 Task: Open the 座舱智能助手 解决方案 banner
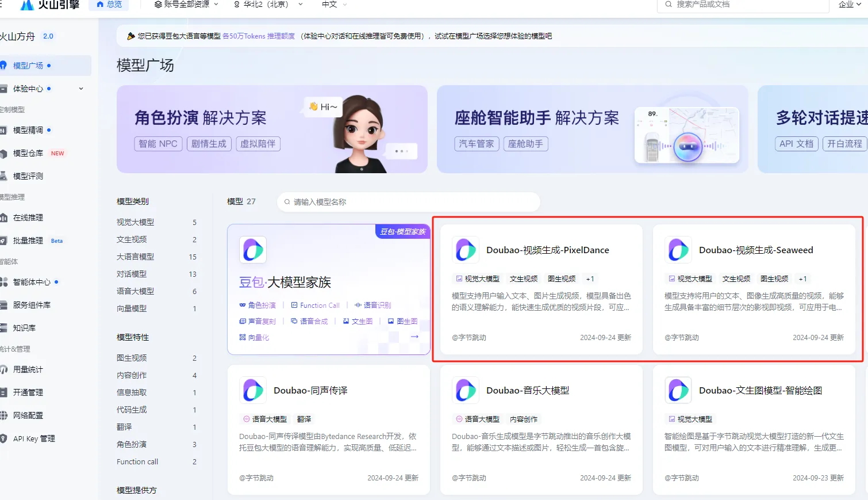click(x=593, y=129)
